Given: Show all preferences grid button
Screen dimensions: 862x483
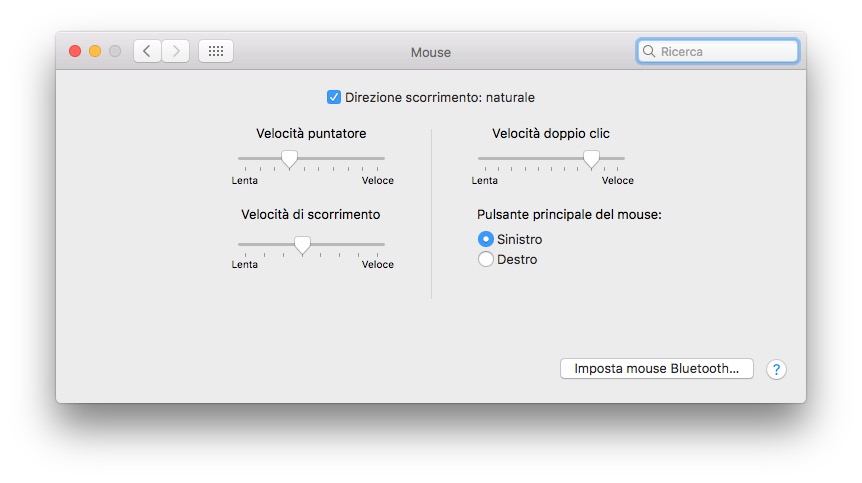Looking at the screenshot, I should (x=216, y=51).
